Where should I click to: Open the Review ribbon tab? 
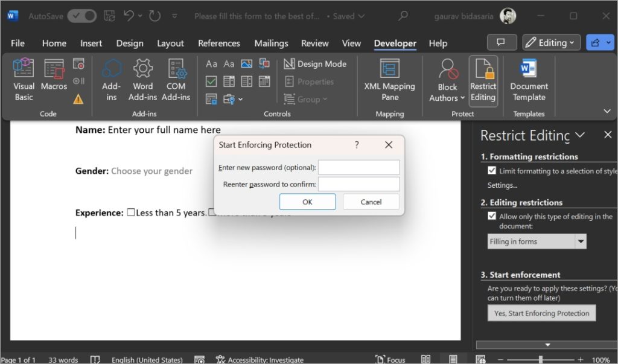314,43
